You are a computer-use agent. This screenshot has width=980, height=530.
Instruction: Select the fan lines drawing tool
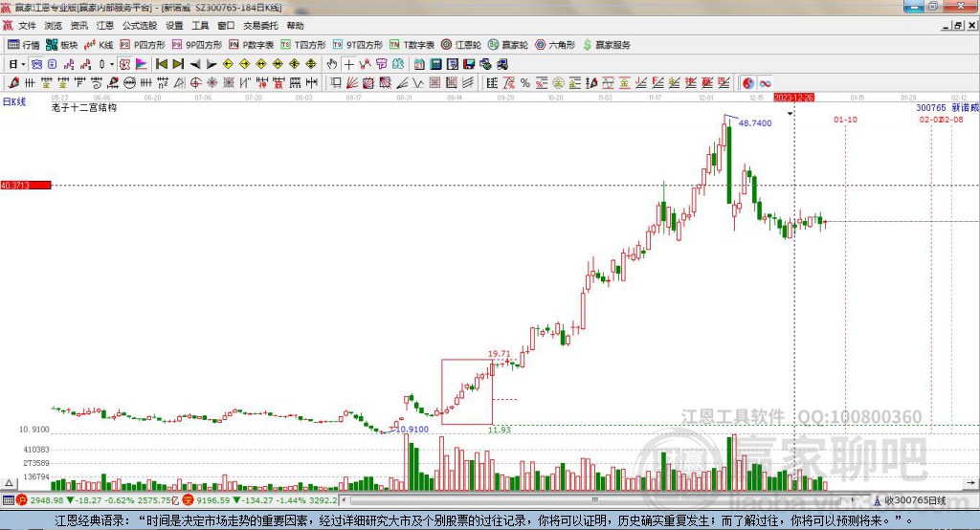352,82
